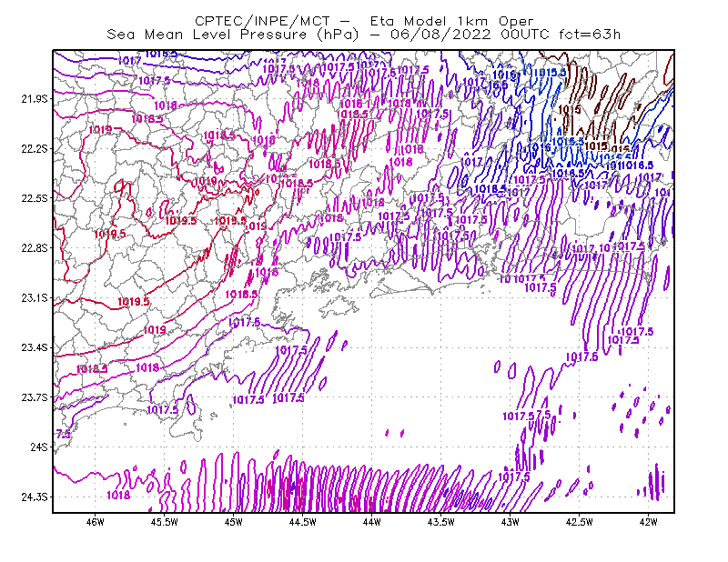Screen dimensions: 728x562
Task: Click the 43W longitude axis label
Action: (511, 522)
